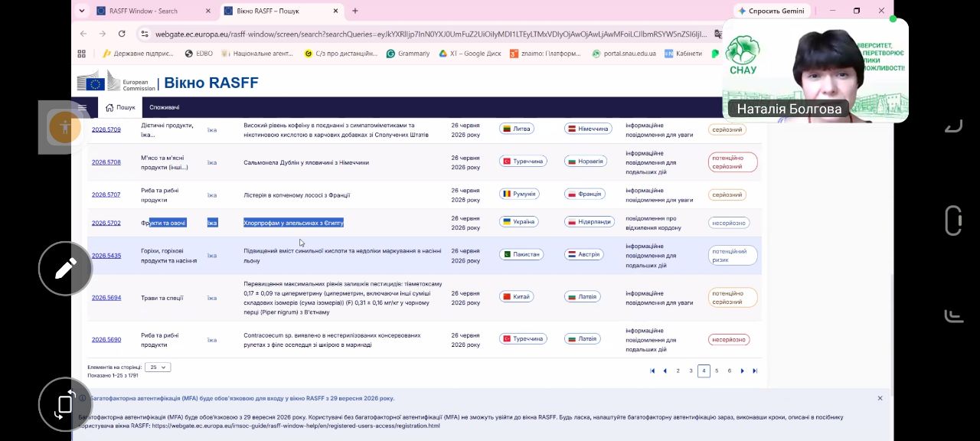Go to next results page arrow

742,371
